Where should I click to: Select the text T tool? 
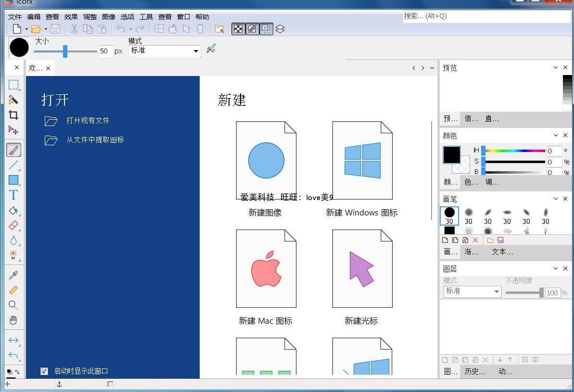pyautogui.click(x=13, y=195)
